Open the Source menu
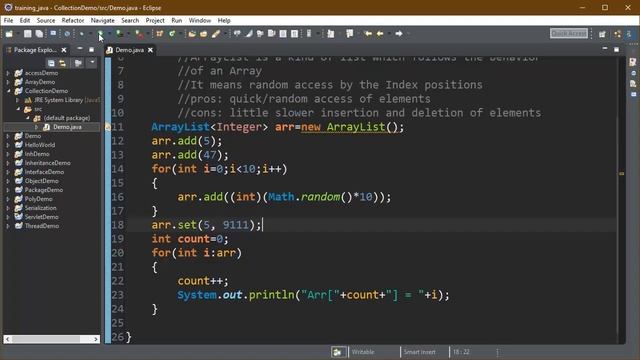640x360 pixels. pyautogui.click(x=46, y=20)
